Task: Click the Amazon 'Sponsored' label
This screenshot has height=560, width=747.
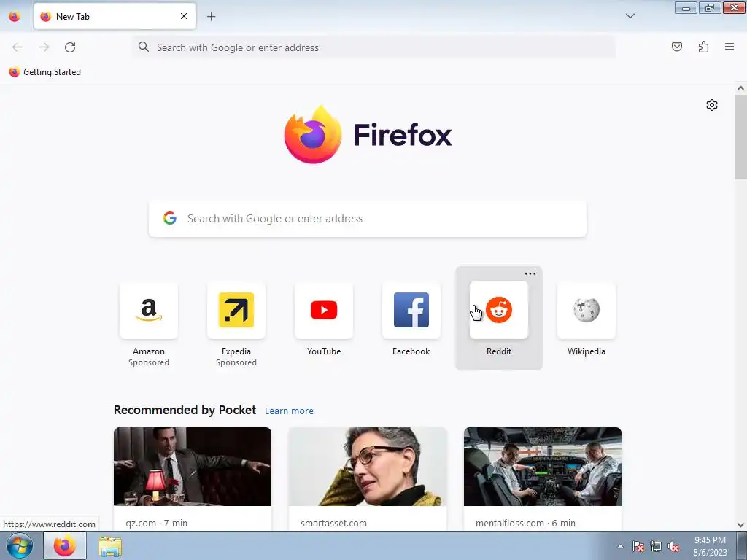Action: (149, 363)
